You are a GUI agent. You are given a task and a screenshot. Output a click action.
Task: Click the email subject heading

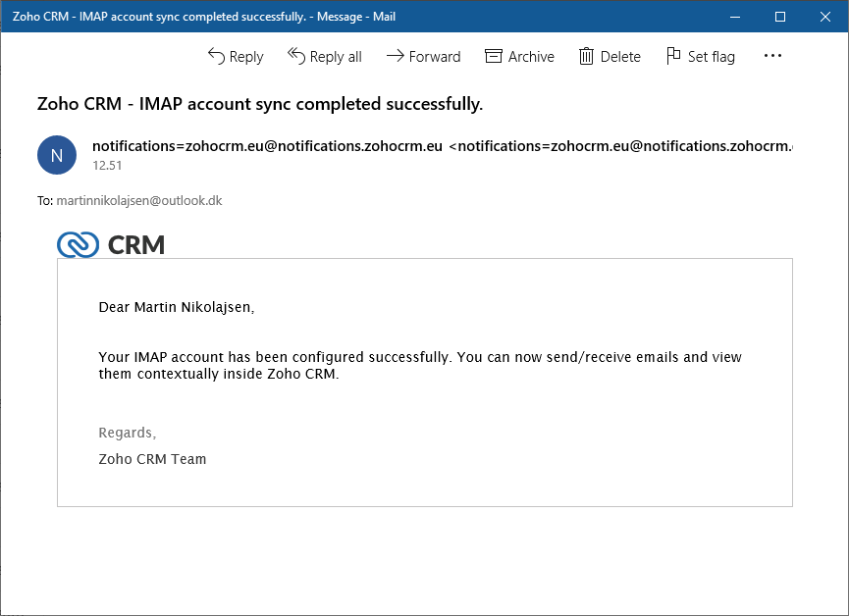click(x=260, y=104)
